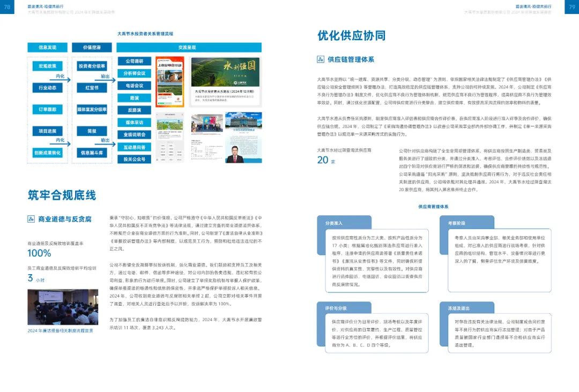Click the 互动易问答 box
The image size is (579, 392).
[x=135, y=147]
